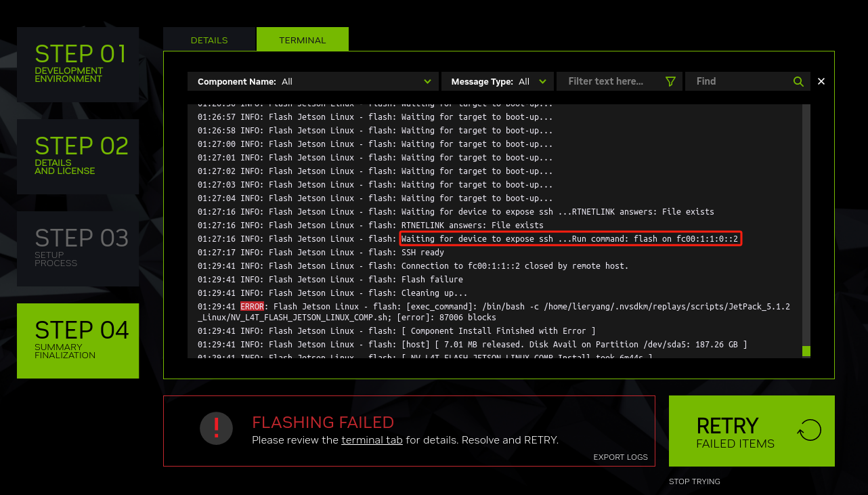This screenshot has width=868, height=495.
Task: Click log line "SSH ready"
Action: (321, 253)
